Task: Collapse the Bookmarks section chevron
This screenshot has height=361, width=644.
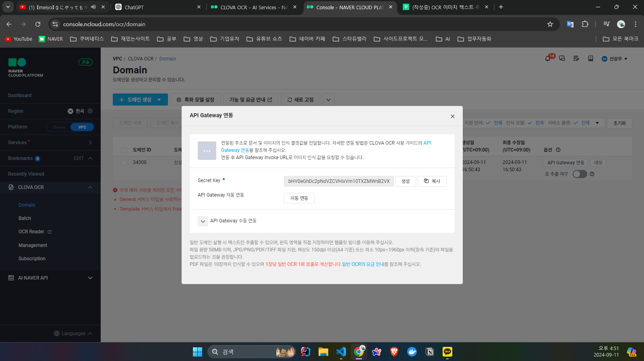Action: point(90,158)
